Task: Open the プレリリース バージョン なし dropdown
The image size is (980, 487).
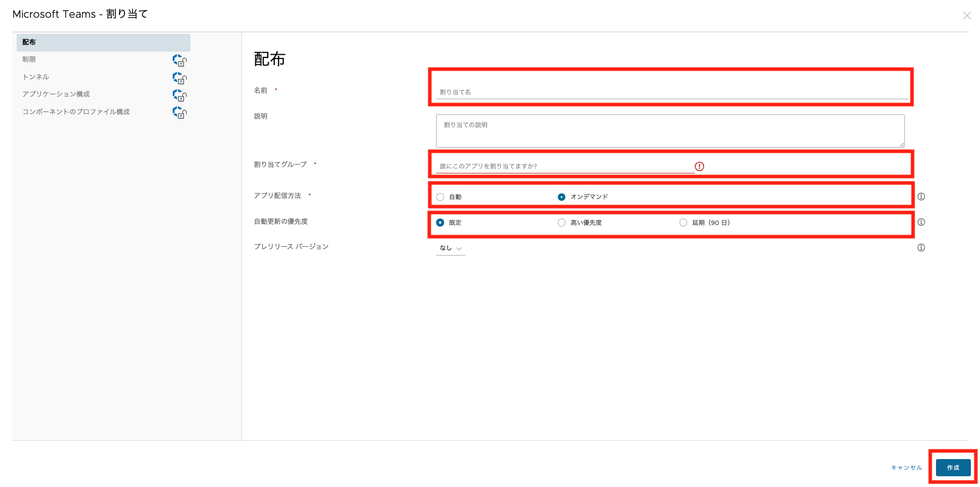Action: point(451,248)
